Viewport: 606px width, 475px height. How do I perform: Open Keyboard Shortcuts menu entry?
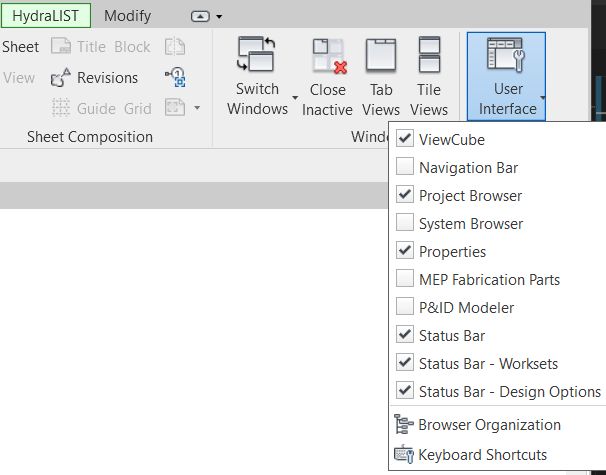(482, 455)
